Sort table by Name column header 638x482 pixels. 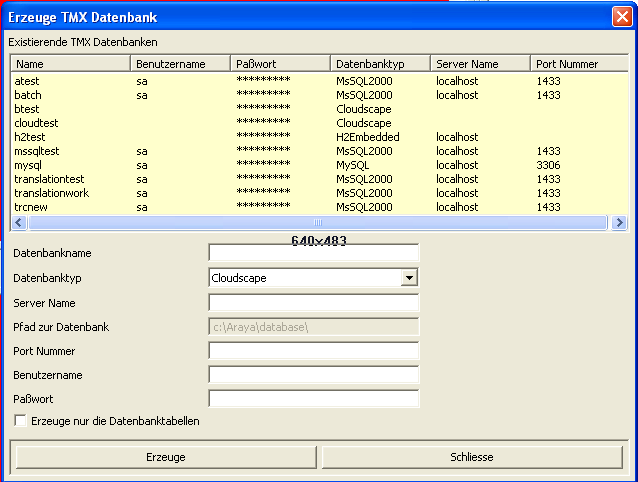tap(70, 64)
